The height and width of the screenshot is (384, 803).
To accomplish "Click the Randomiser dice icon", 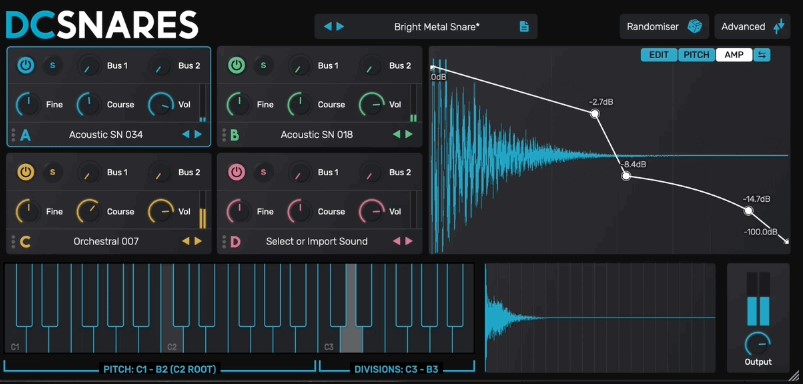I will (x=694, y=27).
